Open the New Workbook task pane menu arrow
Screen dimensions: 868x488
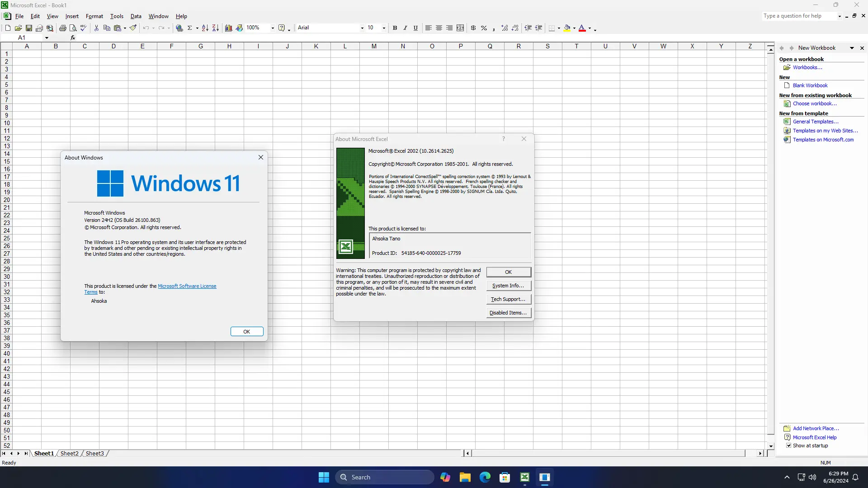tap(852, 48)
